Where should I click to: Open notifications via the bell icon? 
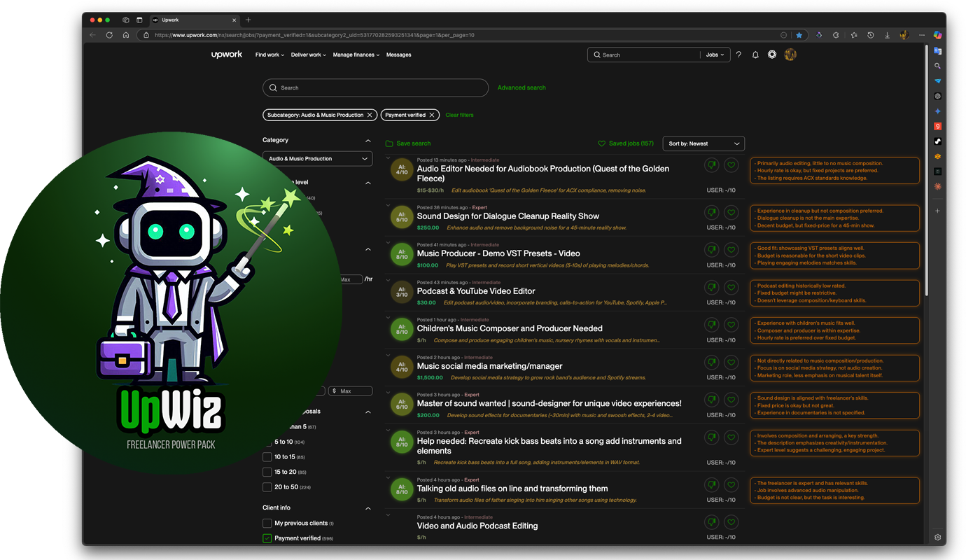tap(755, 54)
